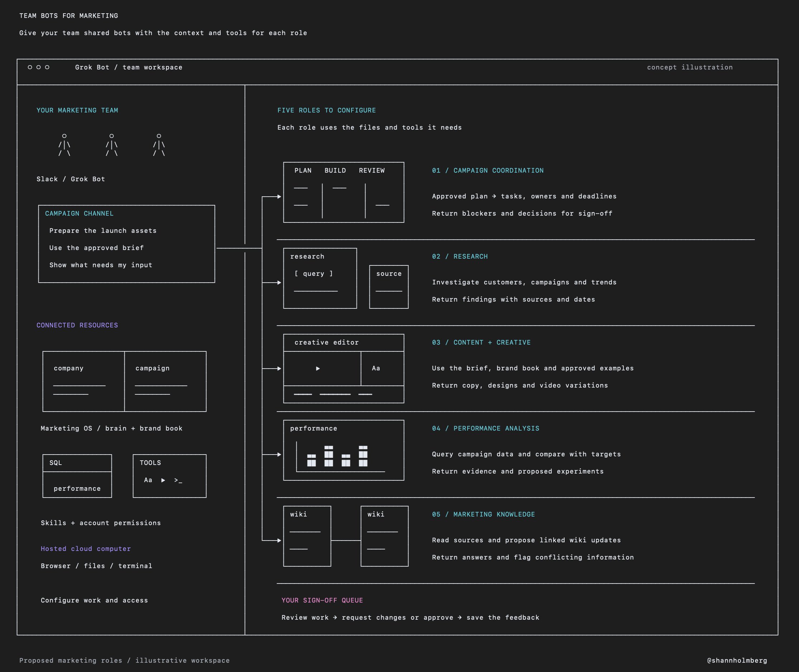The width and height of the screenshot is (799, 672).
Task: Open the campaign resource card
Action: point(166,381)
